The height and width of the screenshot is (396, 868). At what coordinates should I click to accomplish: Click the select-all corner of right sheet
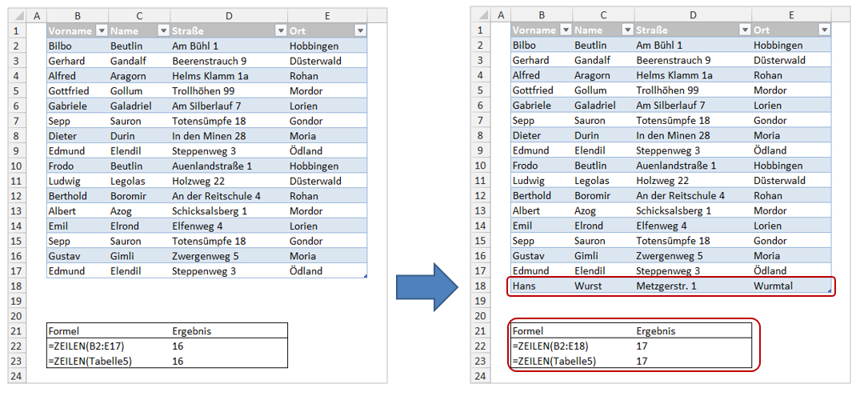(x=481, y=15)
